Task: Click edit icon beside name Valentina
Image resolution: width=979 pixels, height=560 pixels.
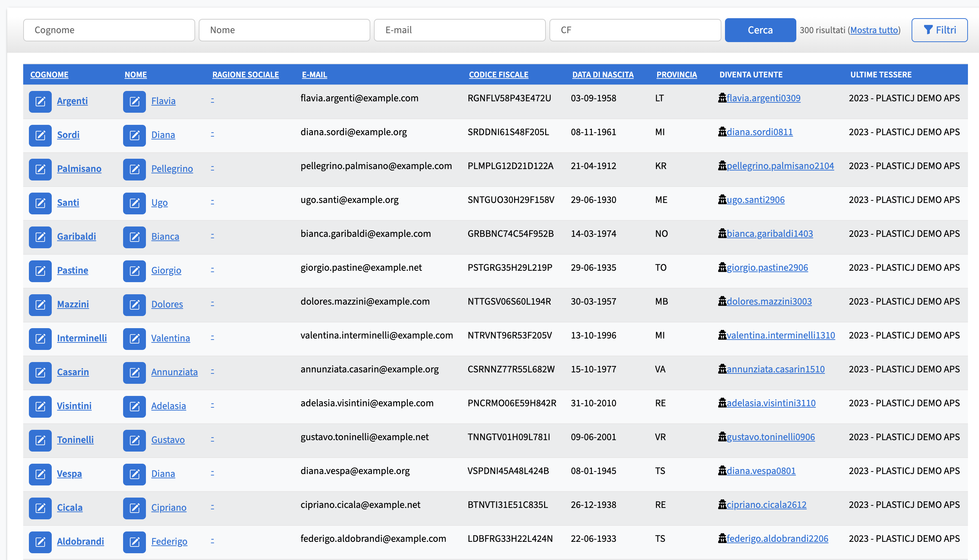Action: [x=135, y=338]
